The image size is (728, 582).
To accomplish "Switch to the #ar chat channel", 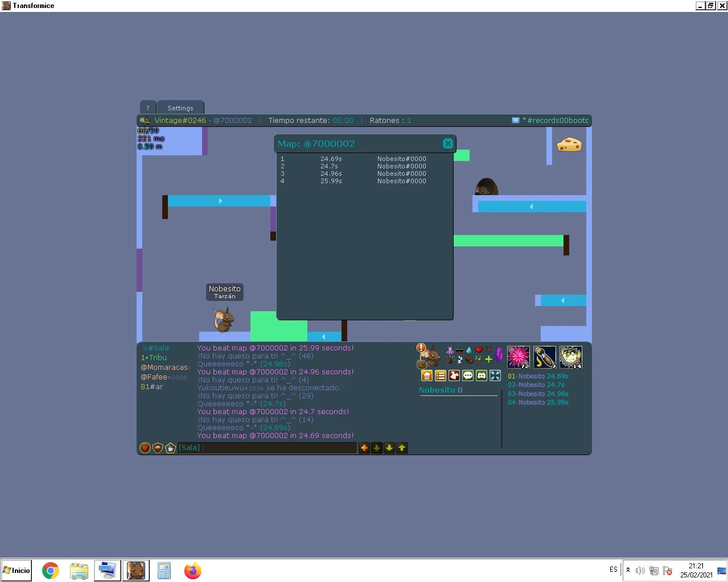I will (x=152, y=387).
